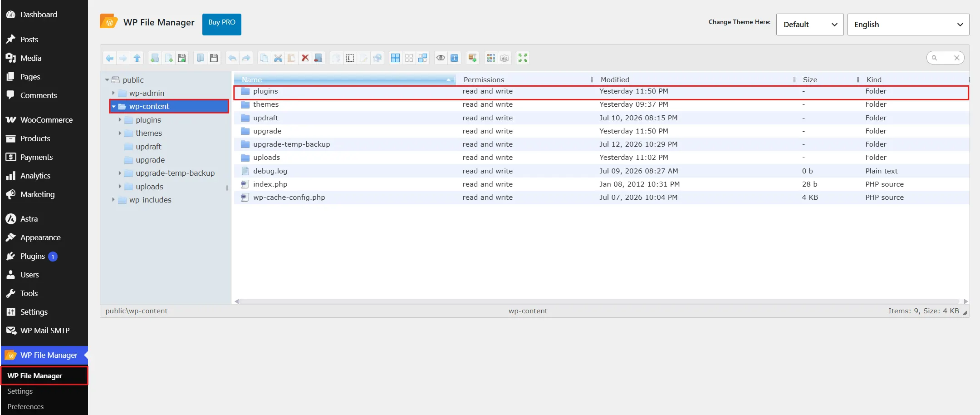Open Preferences under WP File Manager

25,407
